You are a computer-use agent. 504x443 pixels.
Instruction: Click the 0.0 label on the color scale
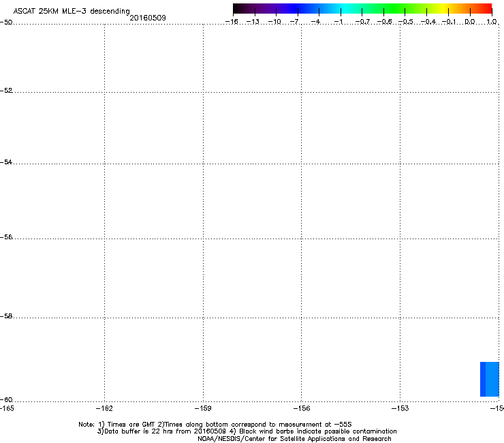470,22
